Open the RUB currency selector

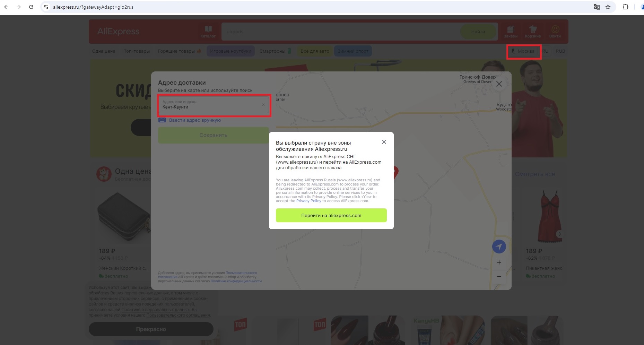560,51
